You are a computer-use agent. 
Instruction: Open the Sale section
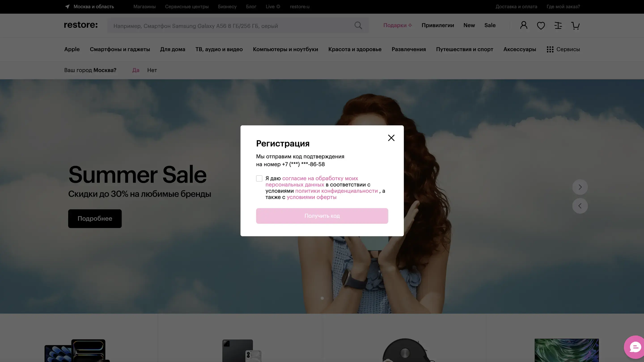tap(490, 25)
